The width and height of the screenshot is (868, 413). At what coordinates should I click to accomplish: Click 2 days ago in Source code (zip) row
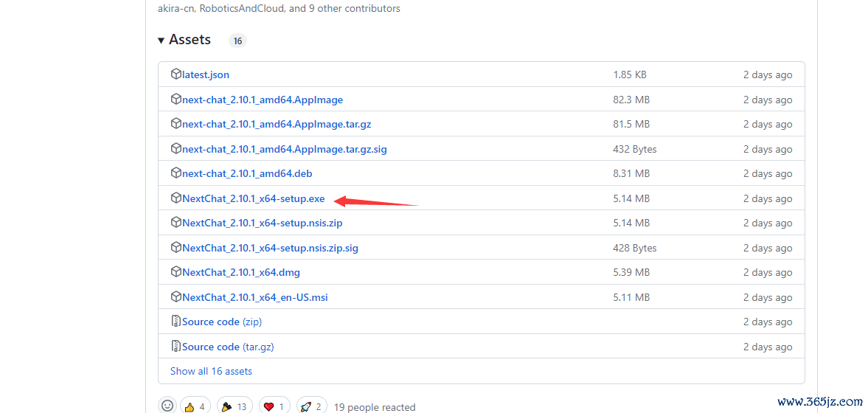pos(768,322)
